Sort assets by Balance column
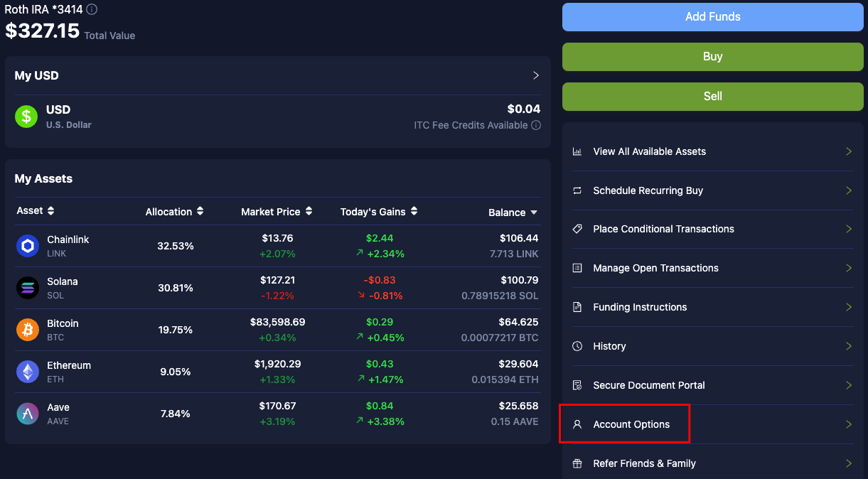 [x=513, y=212]
